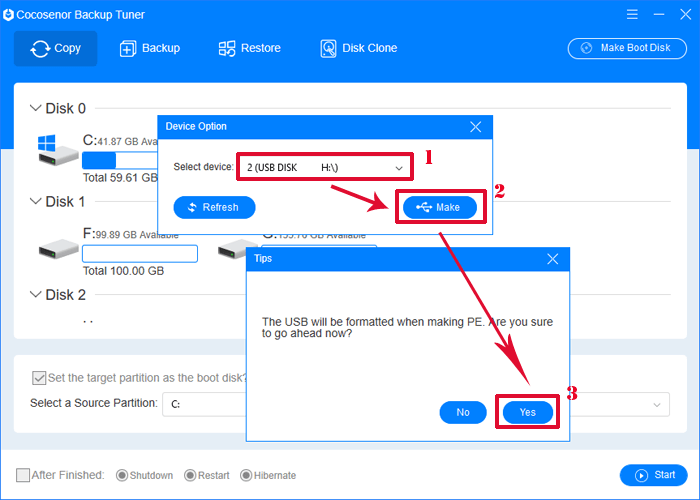
Task: Enable the After Finished checkbox
Action: [x=23, y=475]
